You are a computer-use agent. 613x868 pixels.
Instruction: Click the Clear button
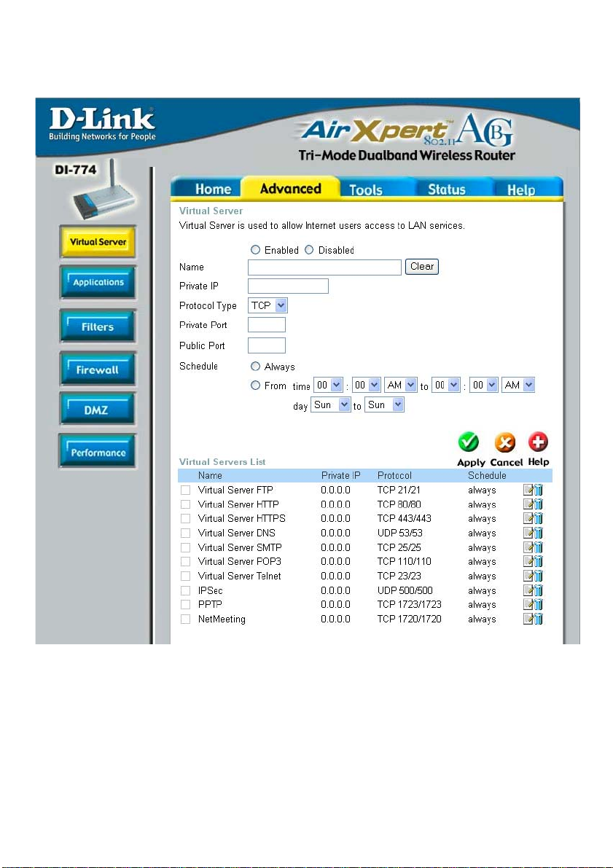click(422, 266)
